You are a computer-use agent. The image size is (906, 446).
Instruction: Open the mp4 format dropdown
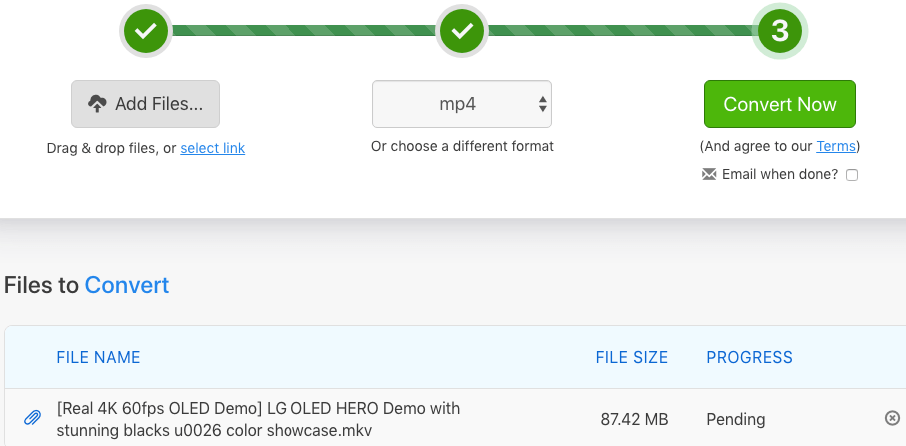tap(462, 104)
